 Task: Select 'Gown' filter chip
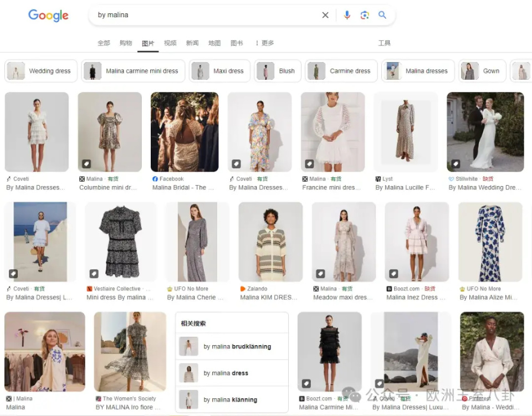[482, 71]
